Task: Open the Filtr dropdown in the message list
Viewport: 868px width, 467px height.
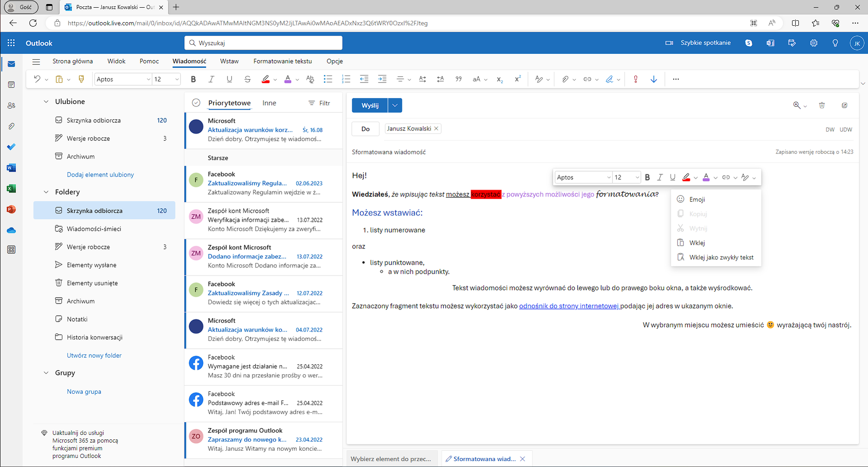Action: point(320,103)
